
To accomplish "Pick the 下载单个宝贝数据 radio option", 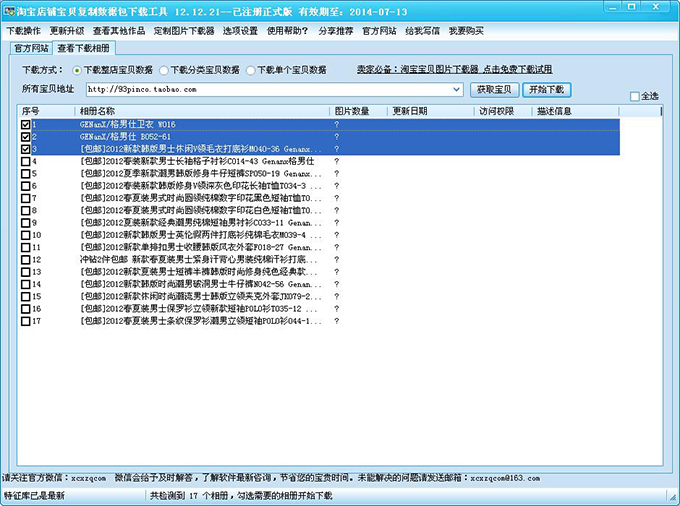I will pyautogui.click(x=251, y=71).
